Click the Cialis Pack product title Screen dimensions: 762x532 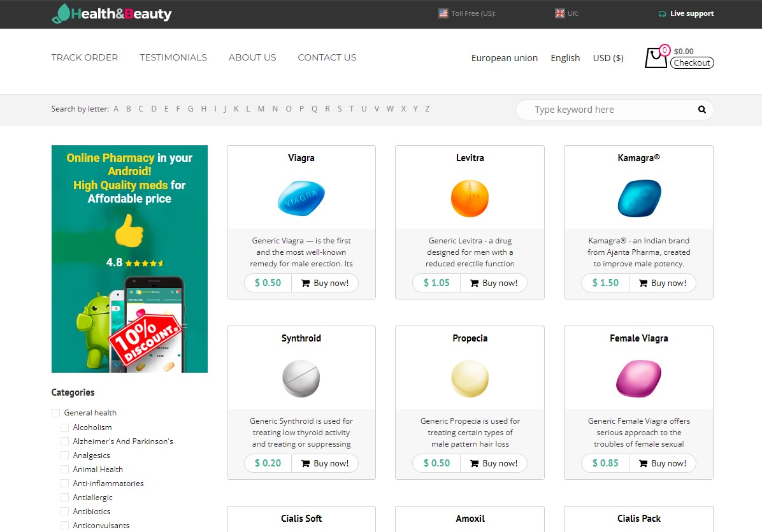638,519
